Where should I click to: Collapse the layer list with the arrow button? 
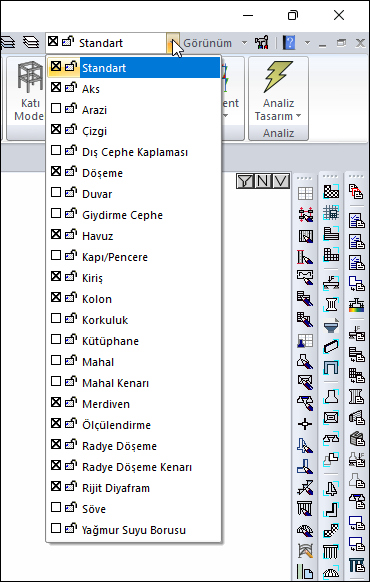coord(173,43)
